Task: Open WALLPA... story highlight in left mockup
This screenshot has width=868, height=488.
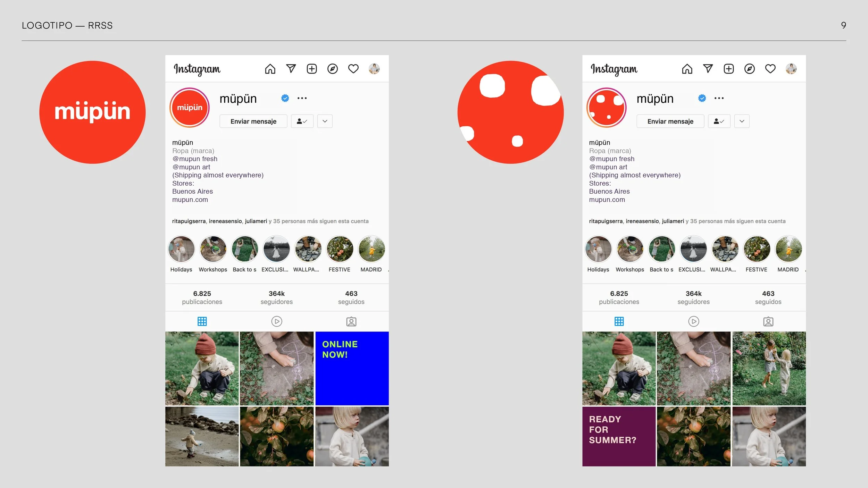Action: (x=308, y=249)
